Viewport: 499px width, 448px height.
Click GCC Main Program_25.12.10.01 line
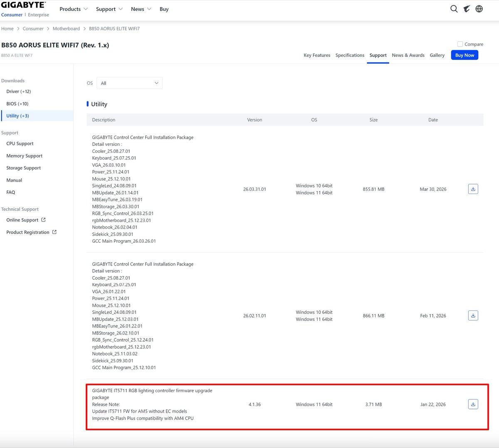(x=124, y=368)
